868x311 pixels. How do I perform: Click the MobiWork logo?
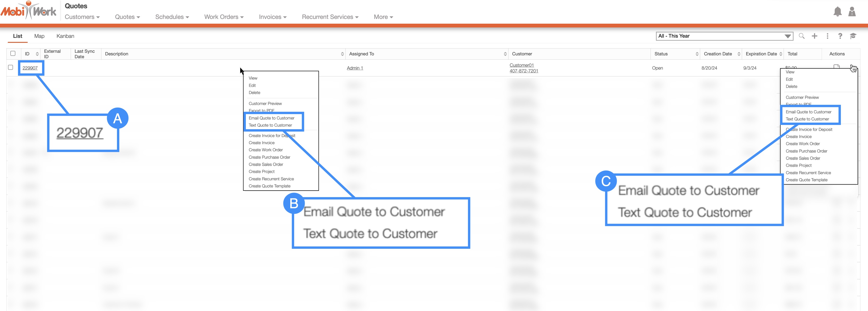pos(29,11)
